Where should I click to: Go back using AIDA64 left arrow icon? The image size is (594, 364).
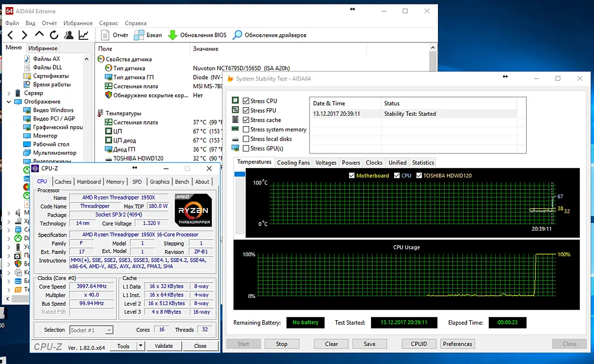[x=10, y=35]
